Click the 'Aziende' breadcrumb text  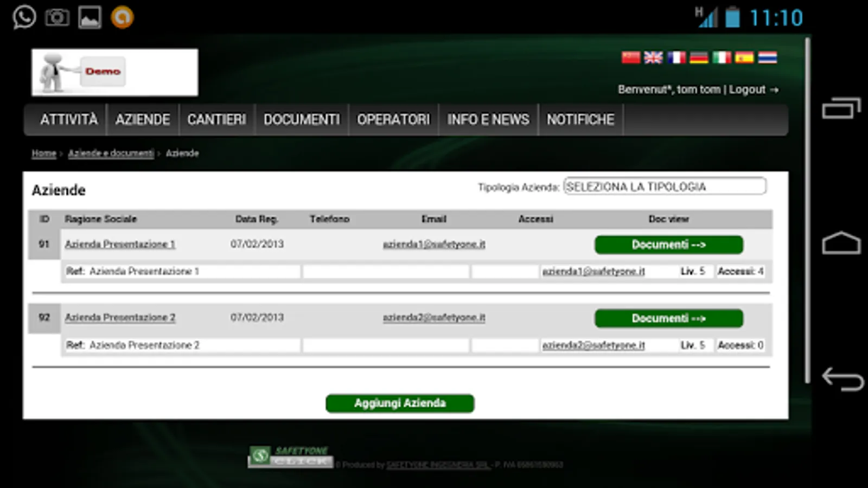(x=182, y=153)
